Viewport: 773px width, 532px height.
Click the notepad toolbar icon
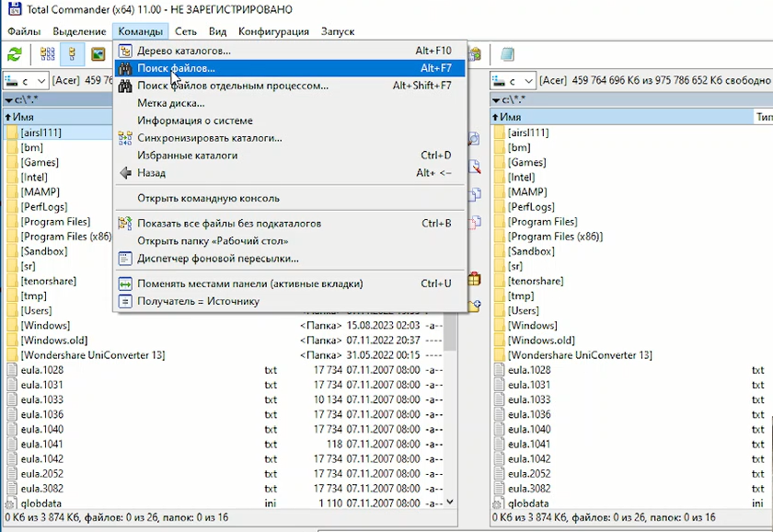507,53
